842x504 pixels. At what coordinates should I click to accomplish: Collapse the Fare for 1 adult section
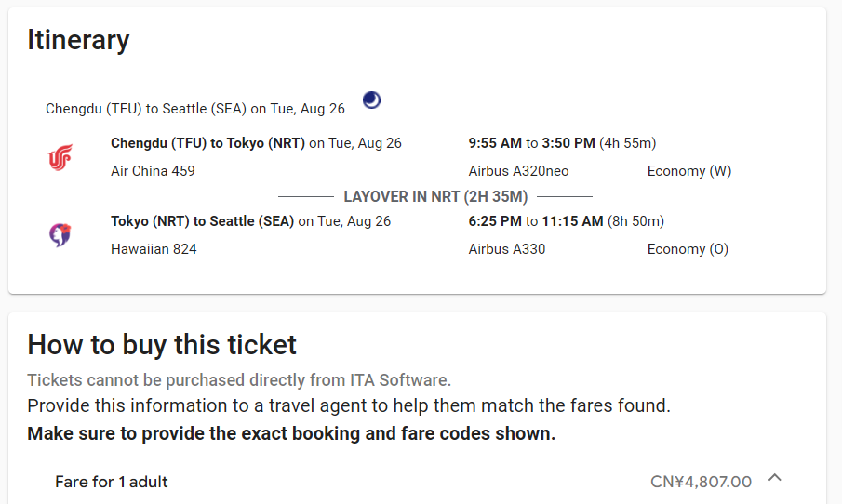click(x=774, y=478)
